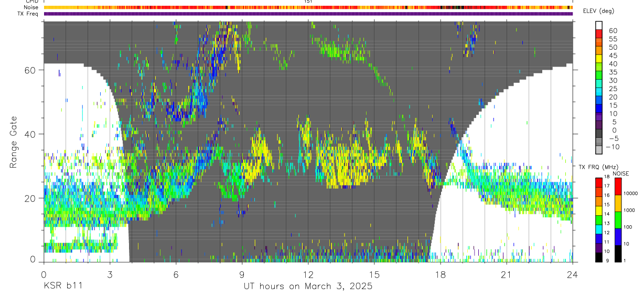644x297 pixels.
Task: Click the TX FRQ (MHz) legend title
Action: click(598, 167)
